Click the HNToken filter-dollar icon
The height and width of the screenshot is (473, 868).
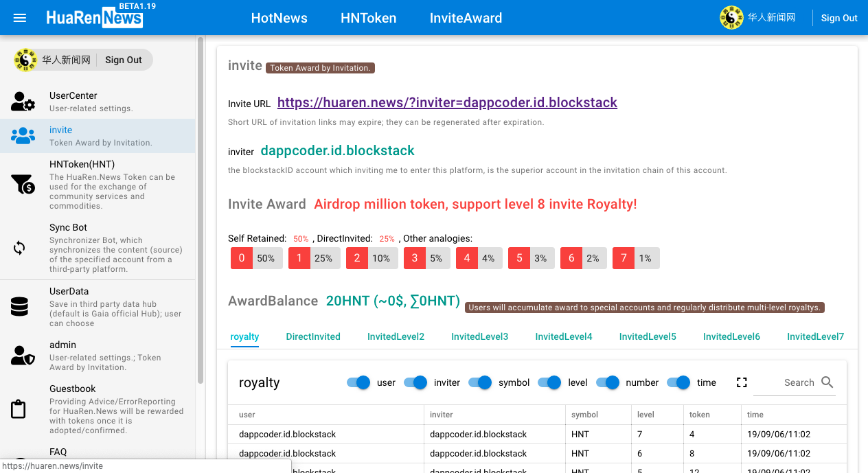click(23, 184)
